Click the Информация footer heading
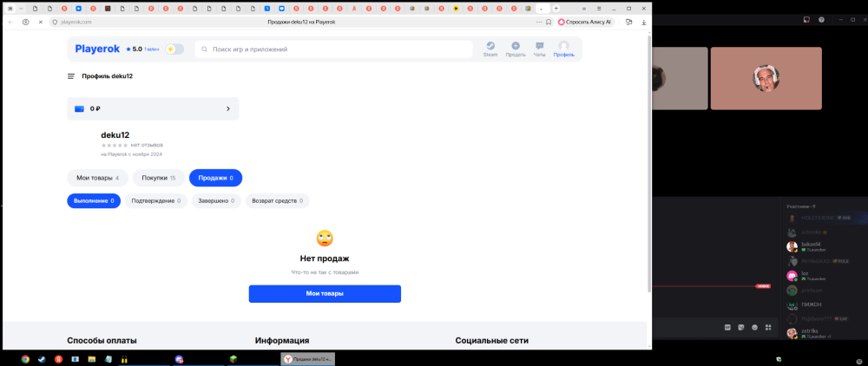 (282, 341)
